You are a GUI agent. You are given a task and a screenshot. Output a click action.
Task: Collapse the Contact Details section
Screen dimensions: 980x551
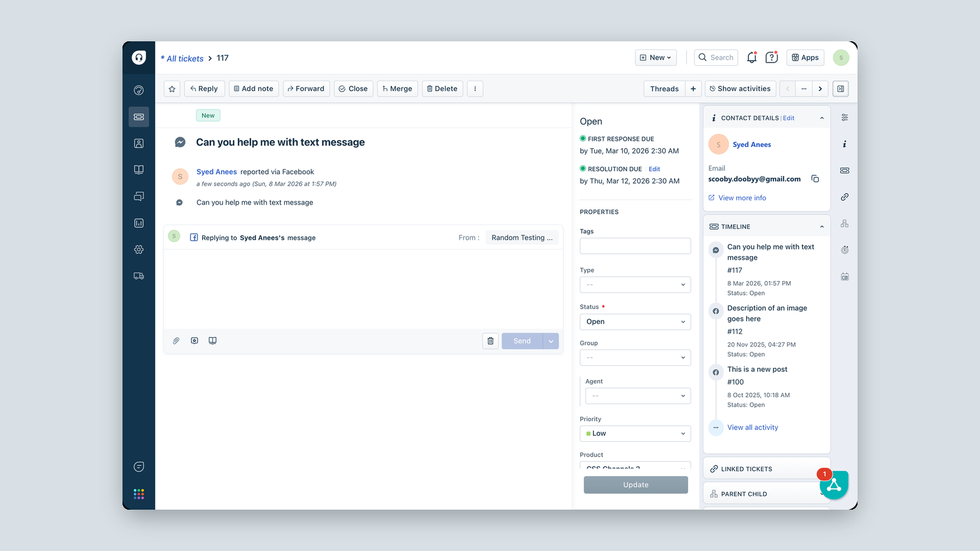(822, 118)
